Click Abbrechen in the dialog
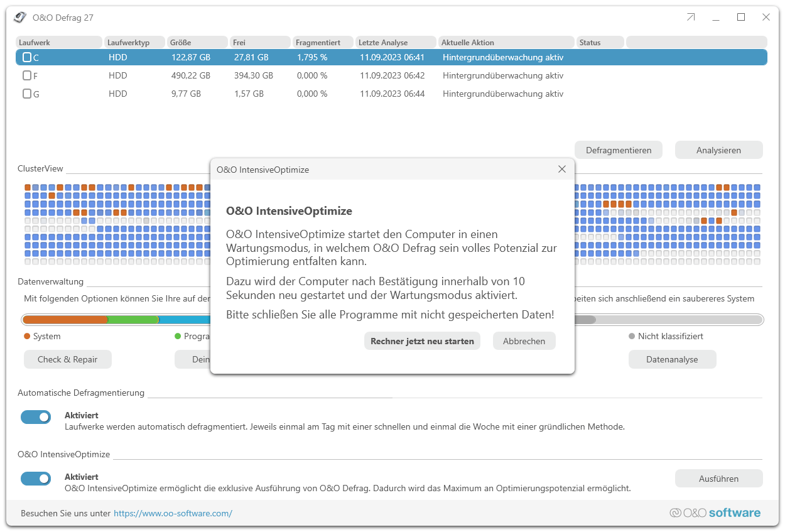The width and height of the screenshot is (785, 532). [524, 341]
